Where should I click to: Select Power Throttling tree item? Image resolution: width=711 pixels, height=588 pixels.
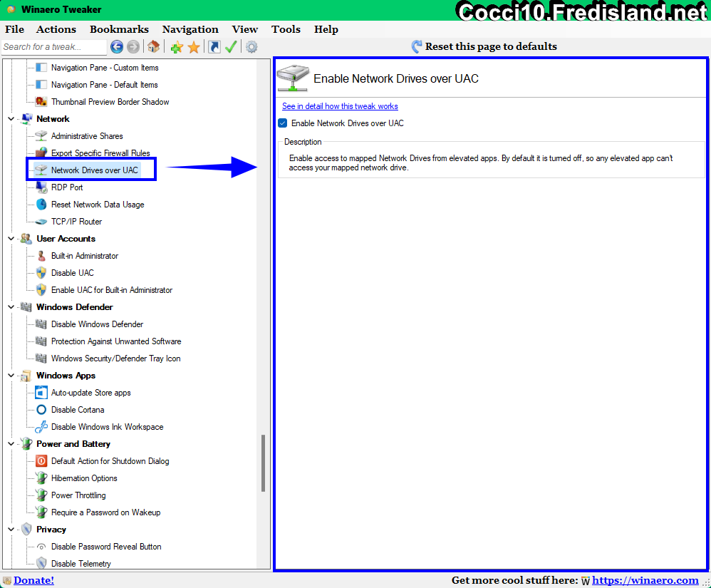[x=78, y=495]
